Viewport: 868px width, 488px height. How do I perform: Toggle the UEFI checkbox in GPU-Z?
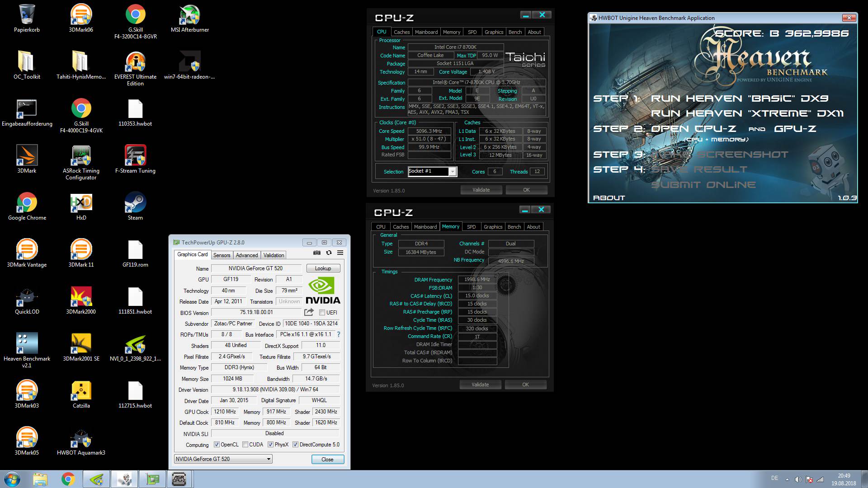pyautogui.click(x=322, y=313)
